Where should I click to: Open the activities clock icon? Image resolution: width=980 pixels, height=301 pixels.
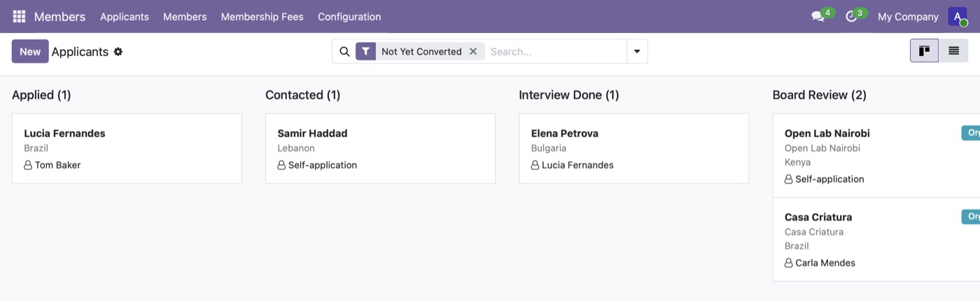pos(851,16)
